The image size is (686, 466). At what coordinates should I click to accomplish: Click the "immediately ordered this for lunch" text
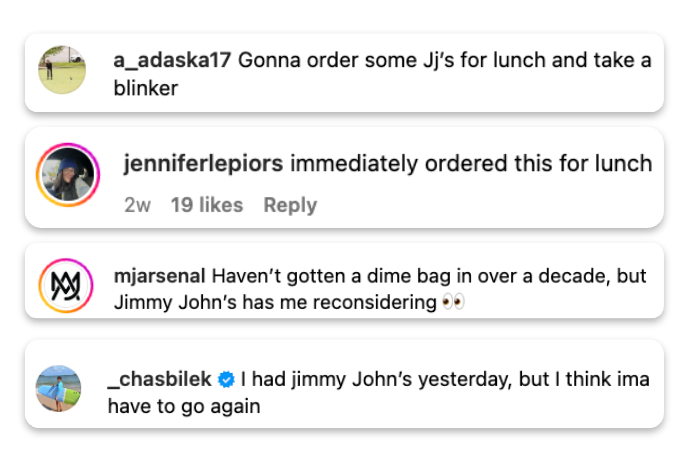(470, 164)
